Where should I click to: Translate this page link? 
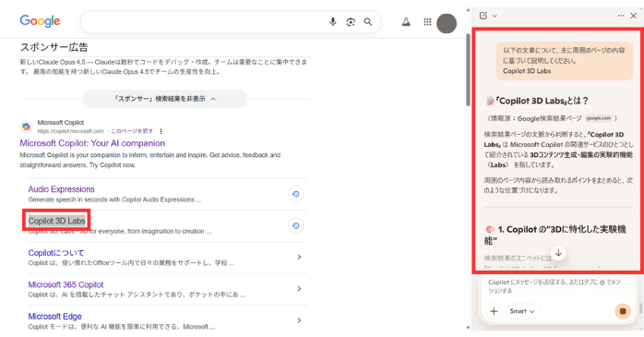pyautogui.click(x=132, y=131)
